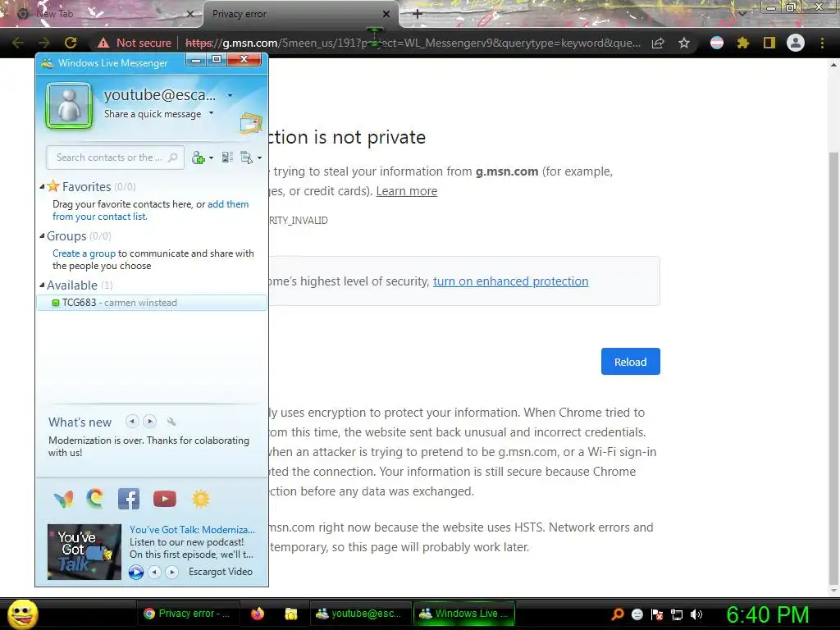840x630 pixels.
Task: Click the What's new next arrow
Action: [x=150, y=422]
